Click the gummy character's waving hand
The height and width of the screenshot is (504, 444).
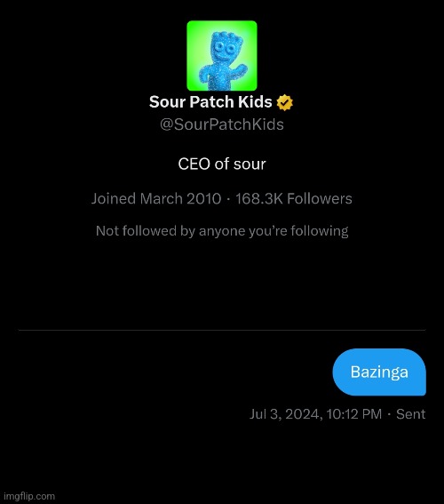click(x=240, y=68)
